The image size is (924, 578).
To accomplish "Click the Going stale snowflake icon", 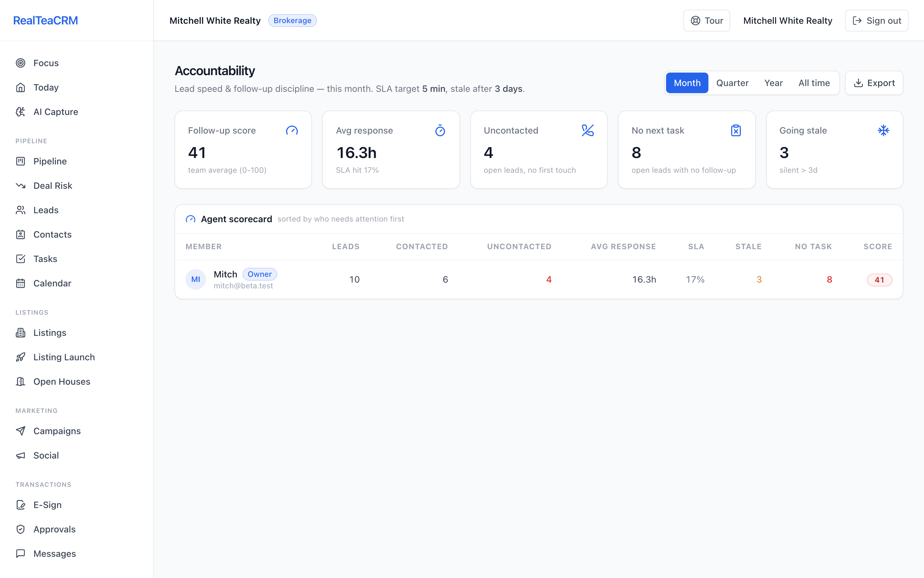I will coord(884,131).
